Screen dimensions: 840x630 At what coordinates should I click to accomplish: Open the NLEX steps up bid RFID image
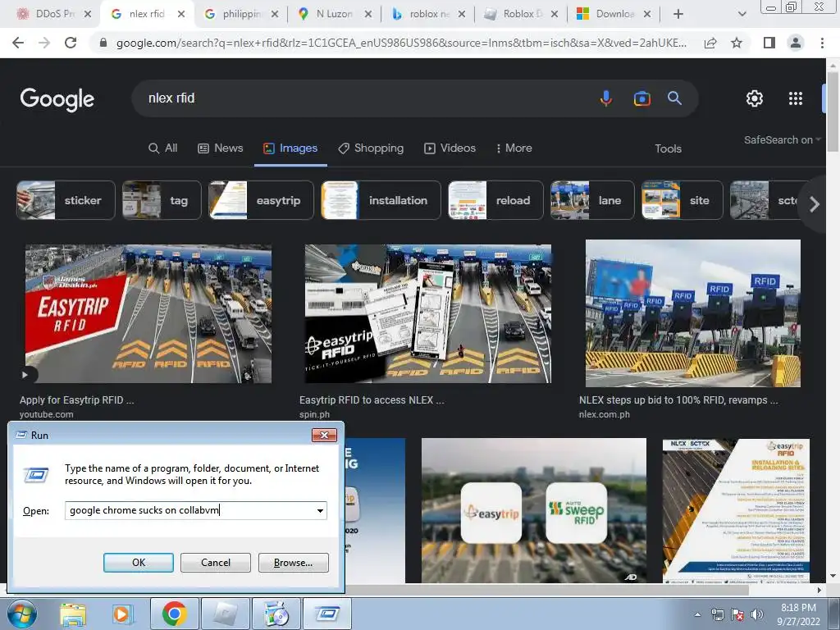(693, 313)
